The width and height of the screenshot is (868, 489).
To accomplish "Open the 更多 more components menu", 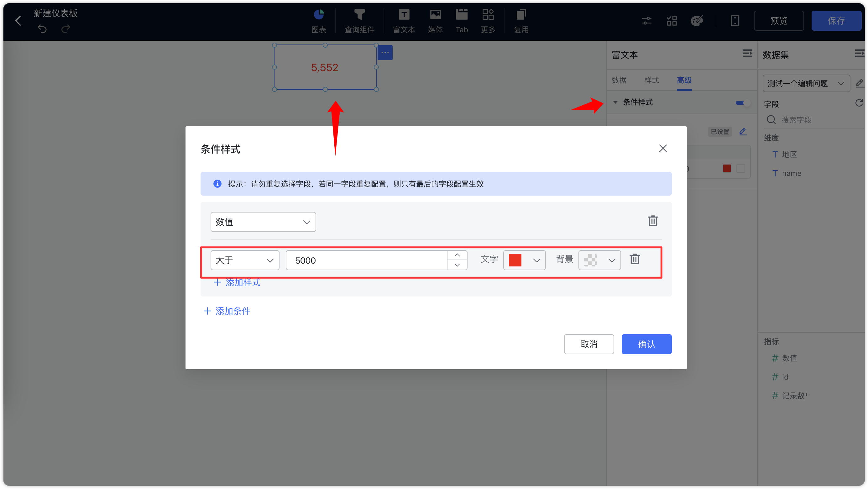I will click(x=488, y=20).
